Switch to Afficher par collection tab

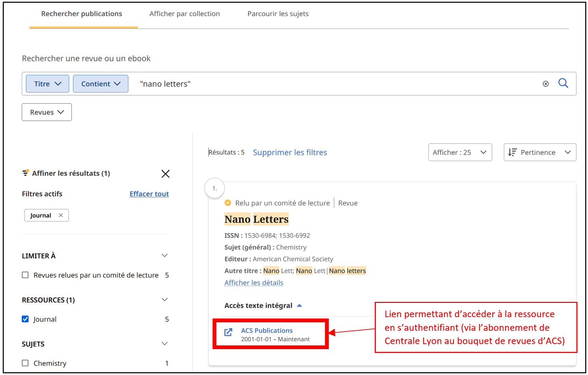click(x=185, y=14)
